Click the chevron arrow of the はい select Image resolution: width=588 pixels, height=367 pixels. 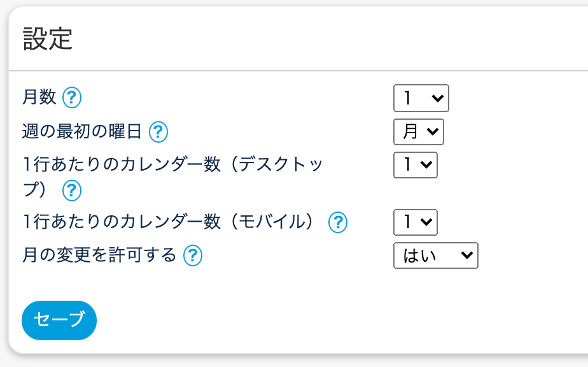pos(467,255)
